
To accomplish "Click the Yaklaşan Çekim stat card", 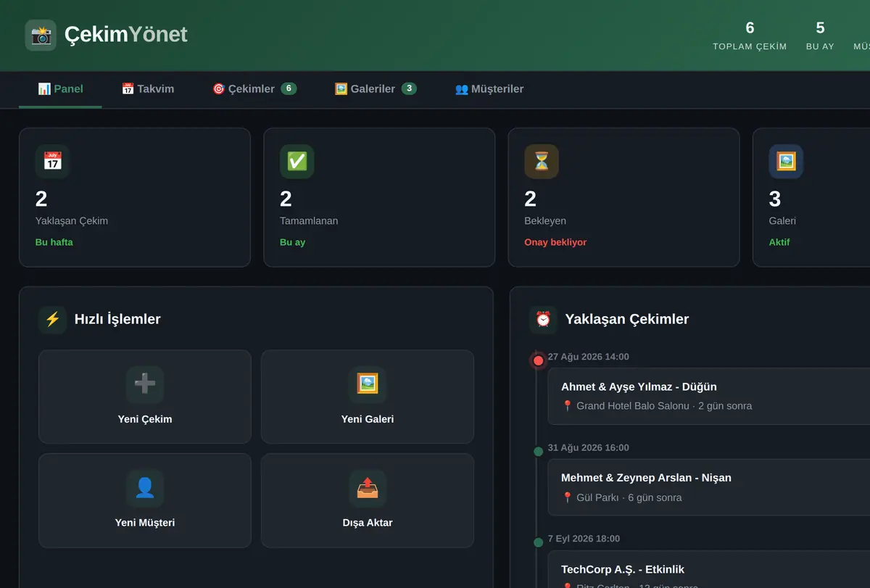I will coord(135,197).
